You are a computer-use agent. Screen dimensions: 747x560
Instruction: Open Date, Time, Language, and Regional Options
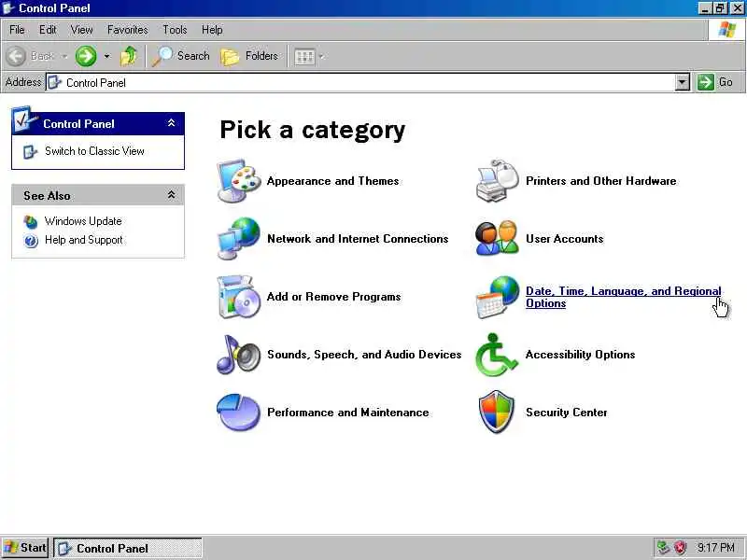tap(623, 297)
